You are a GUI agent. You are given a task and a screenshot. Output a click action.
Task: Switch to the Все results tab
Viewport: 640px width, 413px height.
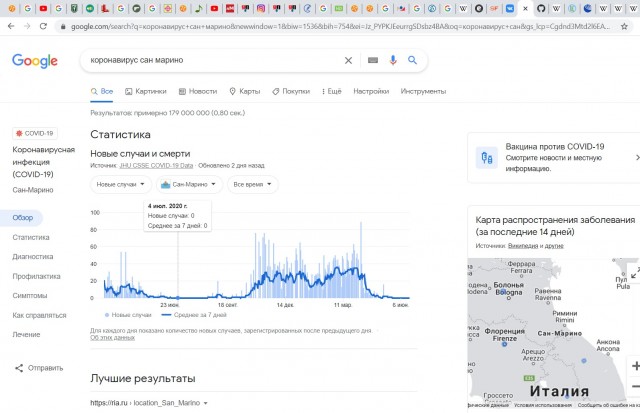pyautogui.click(x=102, y=91)
